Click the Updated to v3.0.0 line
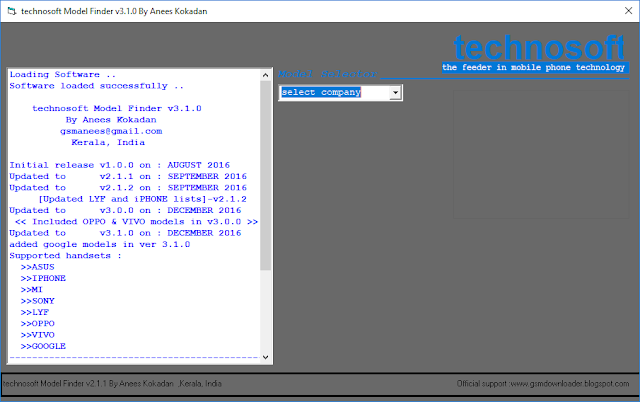The width and height of the screenshot is (640, 402). (x=125, y=211)
